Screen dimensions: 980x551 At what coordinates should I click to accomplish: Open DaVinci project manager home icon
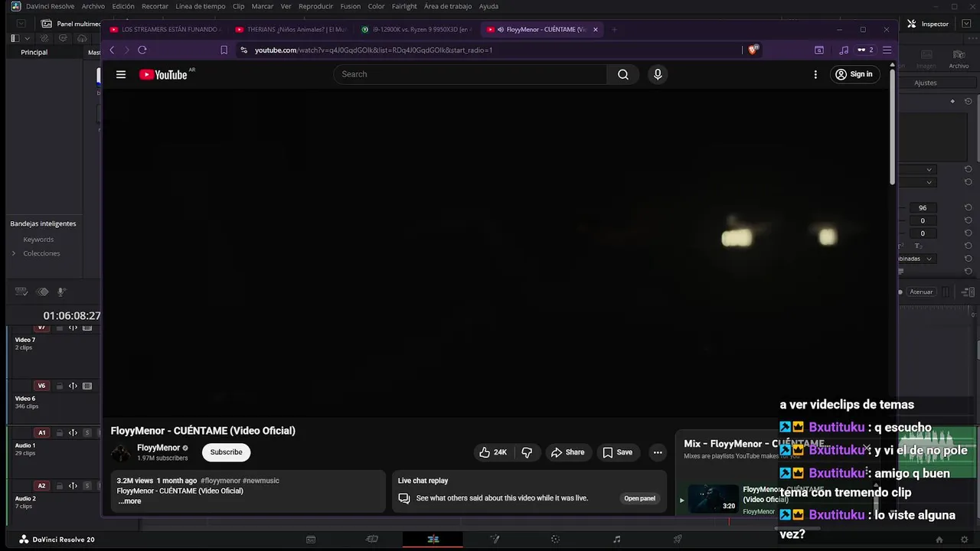coord(939,540)
